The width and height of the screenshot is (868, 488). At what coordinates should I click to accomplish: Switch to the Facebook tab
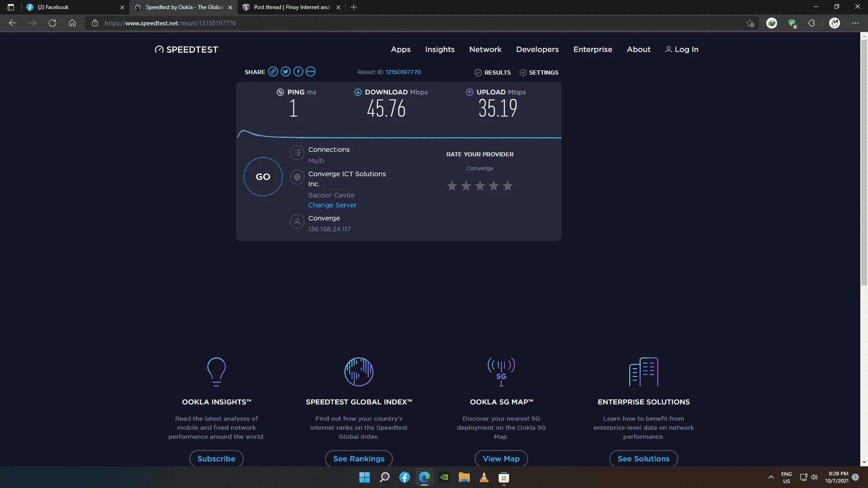[75, 7]
